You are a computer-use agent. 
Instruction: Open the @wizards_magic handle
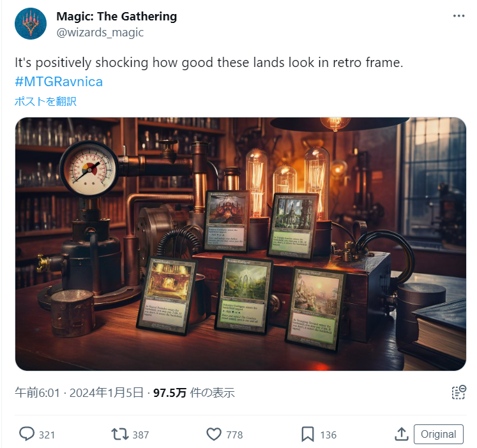(100, 32)
